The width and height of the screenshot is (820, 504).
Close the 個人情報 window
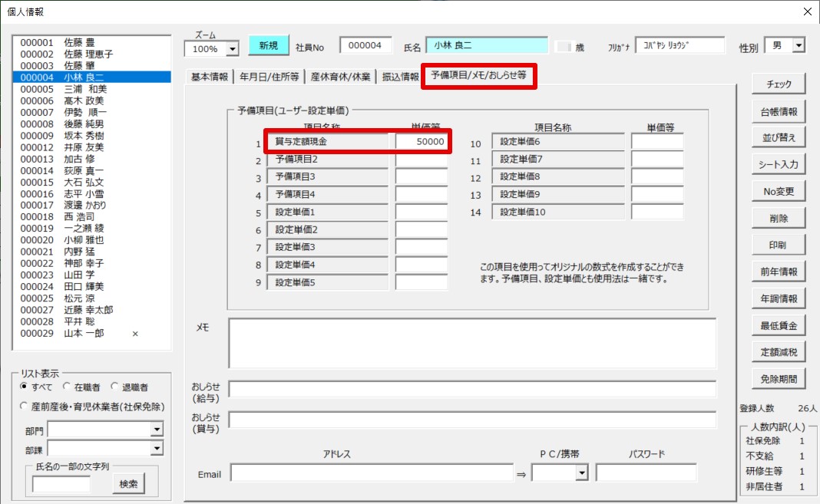[806, 12]
